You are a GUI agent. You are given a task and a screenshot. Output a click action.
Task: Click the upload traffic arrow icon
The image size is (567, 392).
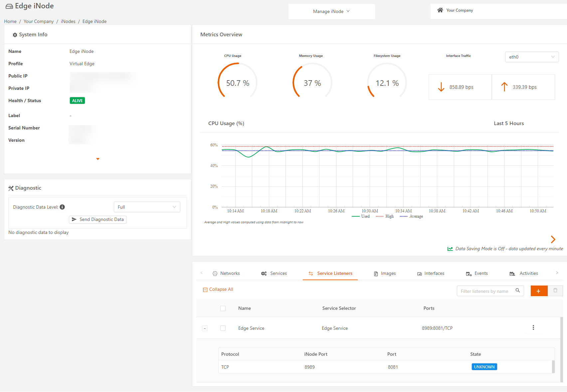504,87
